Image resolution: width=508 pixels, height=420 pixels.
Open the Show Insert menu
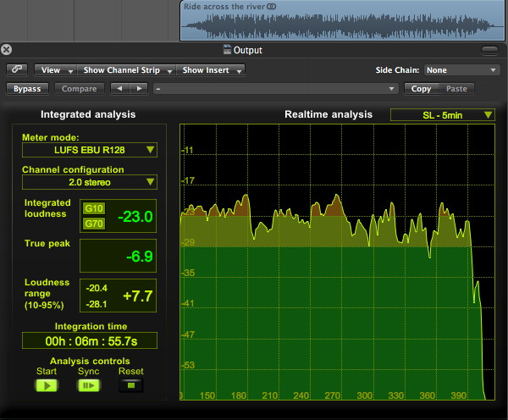point(211,70)
